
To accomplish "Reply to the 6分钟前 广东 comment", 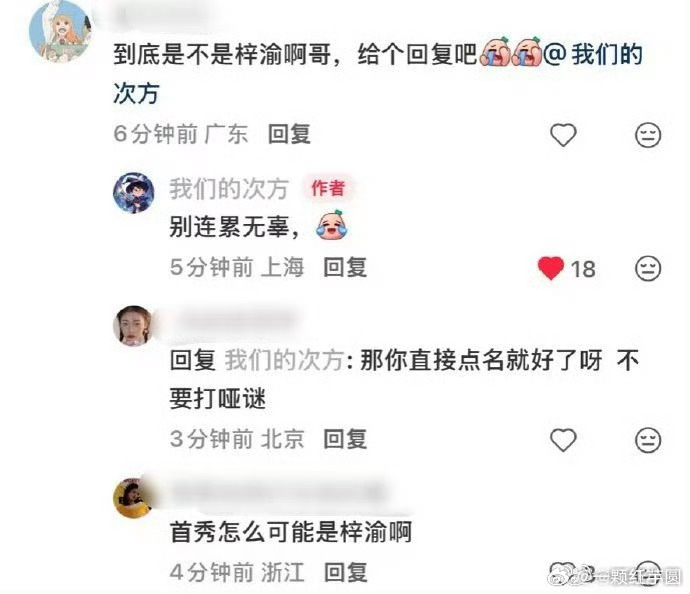I will [x=289, y=134].
